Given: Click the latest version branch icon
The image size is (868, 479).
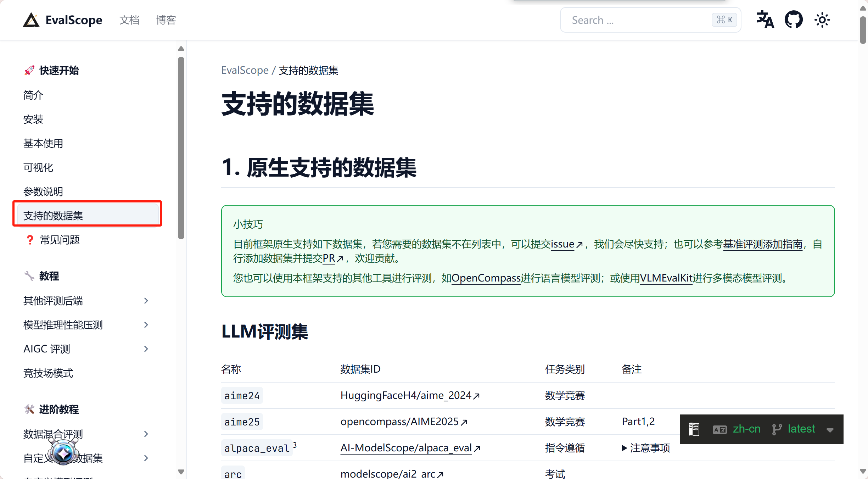Looking at the screenshot, I should 777,429.
